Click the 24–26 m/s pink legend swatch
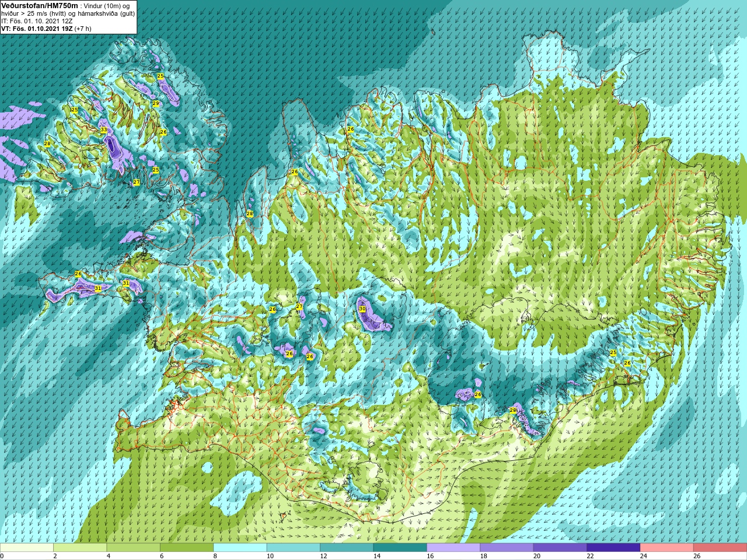The width and height of the screenshot is (747, 560). (x=666, y=548)
